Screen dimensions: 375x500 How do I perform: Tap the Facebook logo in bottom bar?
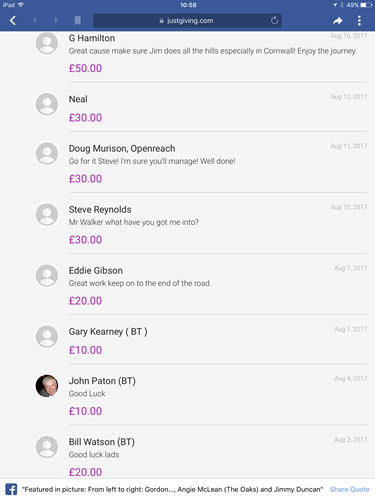[x=11, y=489]
